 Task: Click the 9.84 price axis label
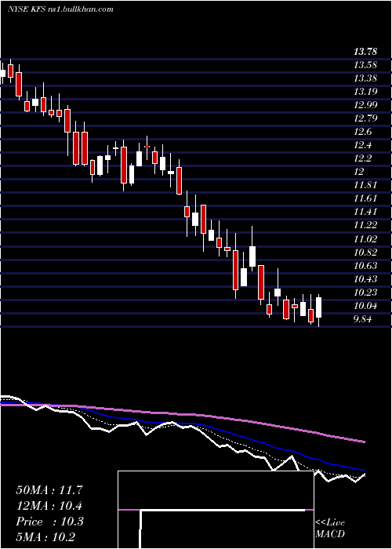pos(362,319)
